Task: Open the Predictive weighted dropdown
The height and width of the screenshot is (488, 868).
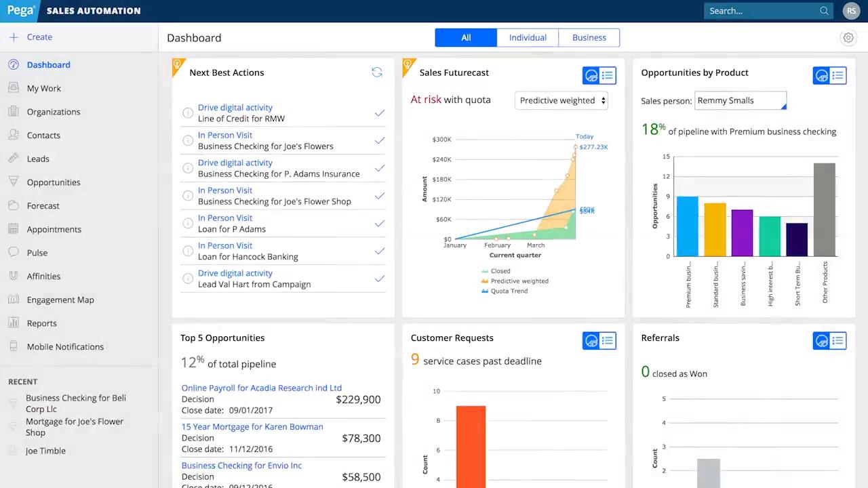Action: [x=561, y=100]
